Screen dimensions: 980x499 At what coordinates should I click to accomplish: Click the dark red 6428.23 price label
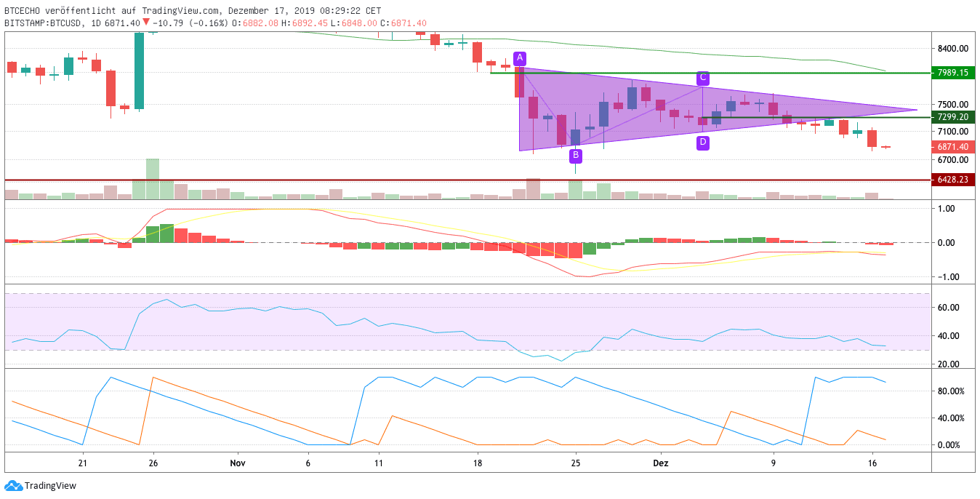(x=952, y=179)
